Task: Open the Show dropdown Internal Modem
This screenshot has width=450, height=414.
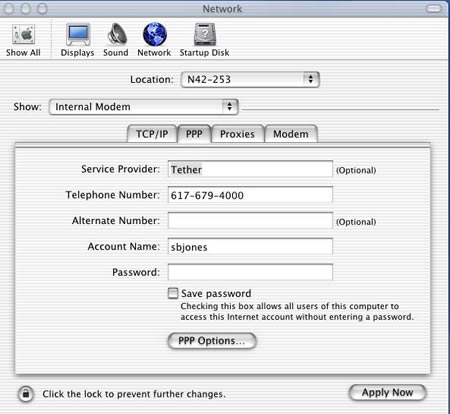Action: click(144, 107)
